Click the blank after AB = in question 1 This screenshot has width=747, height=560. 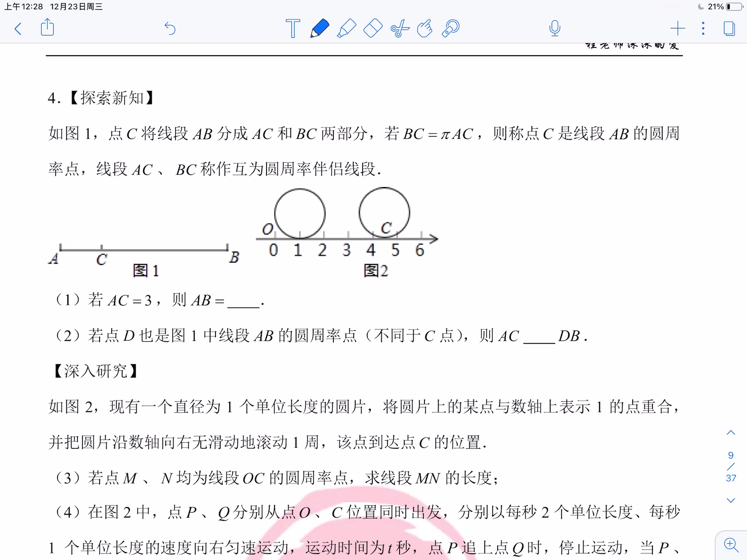click(x=244, y=302)
